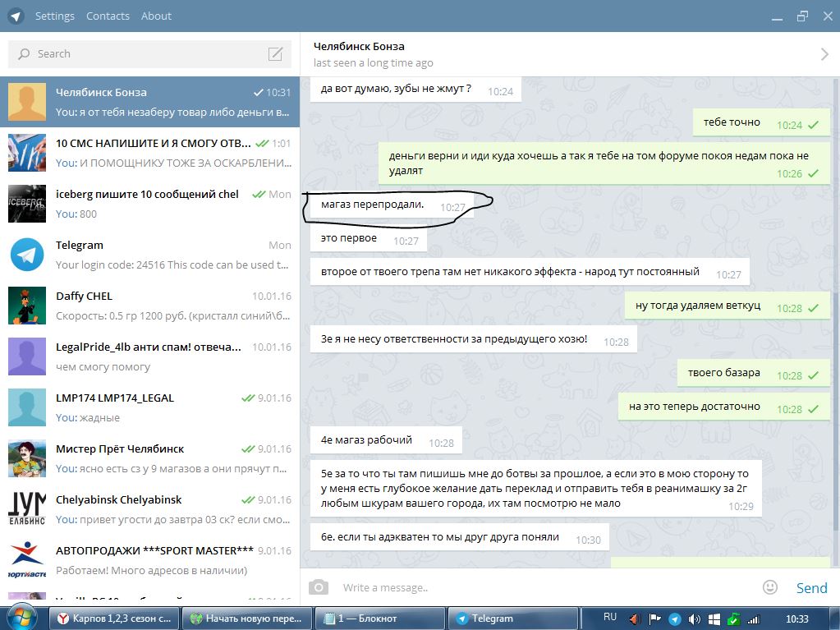Click the message 'да вот думаю, зубы не жмут ?'
The width and height of the screenshot is (840, 630).
[415, 90]
